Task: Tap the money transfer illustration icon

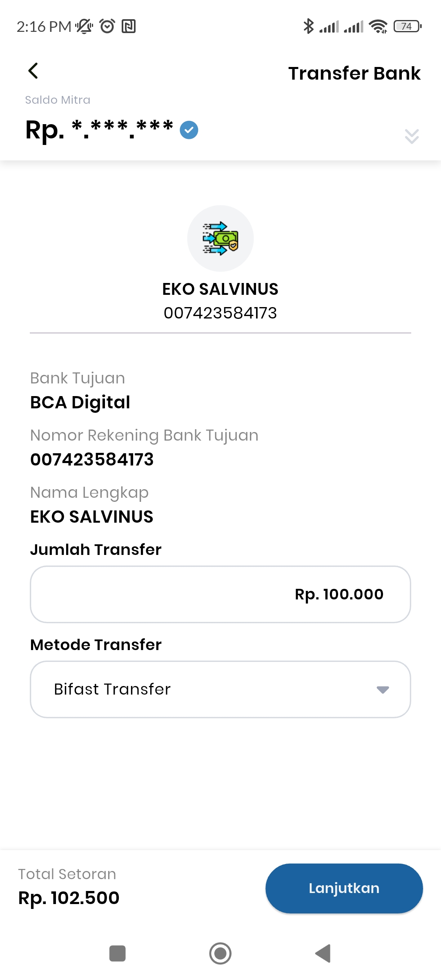Action: pos(220,238)
